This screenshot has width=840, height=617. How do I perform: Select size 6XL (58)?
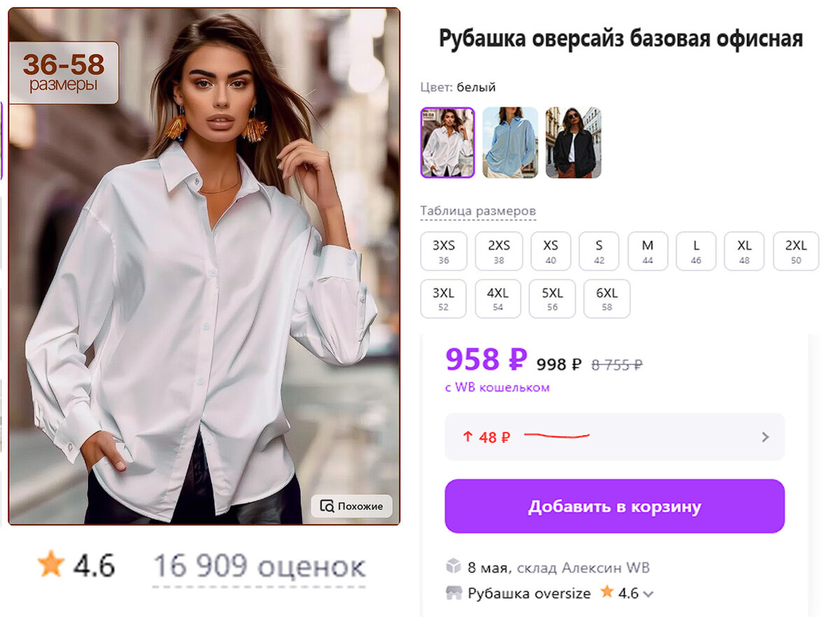(x=607, y=298)
